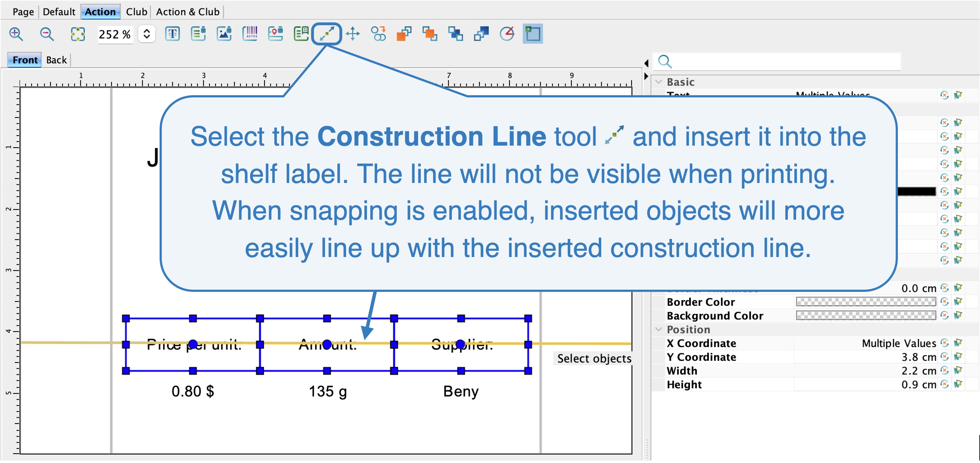The image size is (980, 463).
Task: Click pick-cursor icon in Y Coordinate row
Action: coord(958,357)
